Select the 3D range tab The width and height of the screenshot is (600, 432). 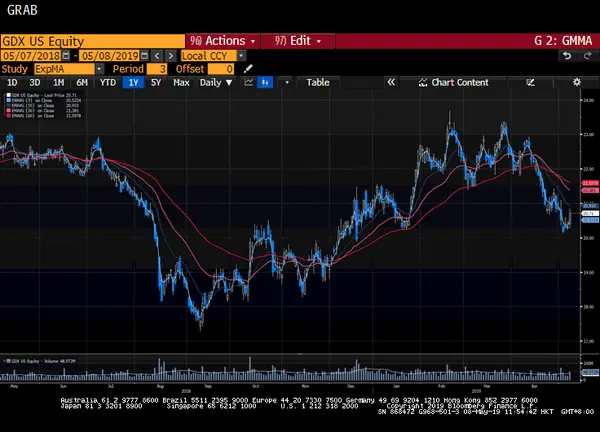point(35,82)
